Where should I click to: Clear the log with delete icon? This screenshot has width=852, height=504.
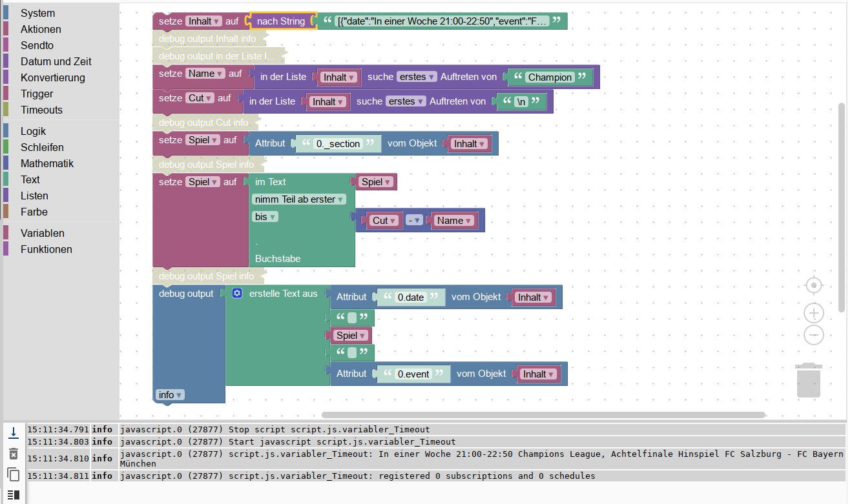click(13, 454)
